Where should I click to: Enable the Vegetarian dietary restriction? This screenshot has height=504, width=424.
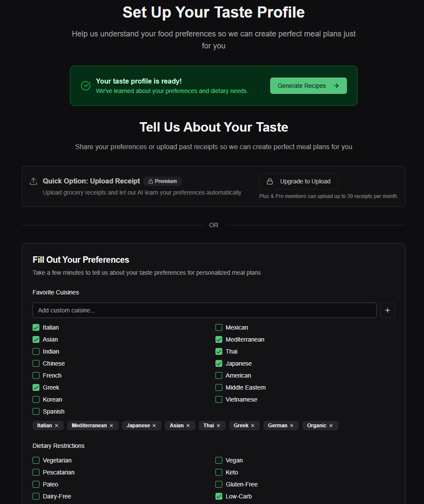[36, 460]
